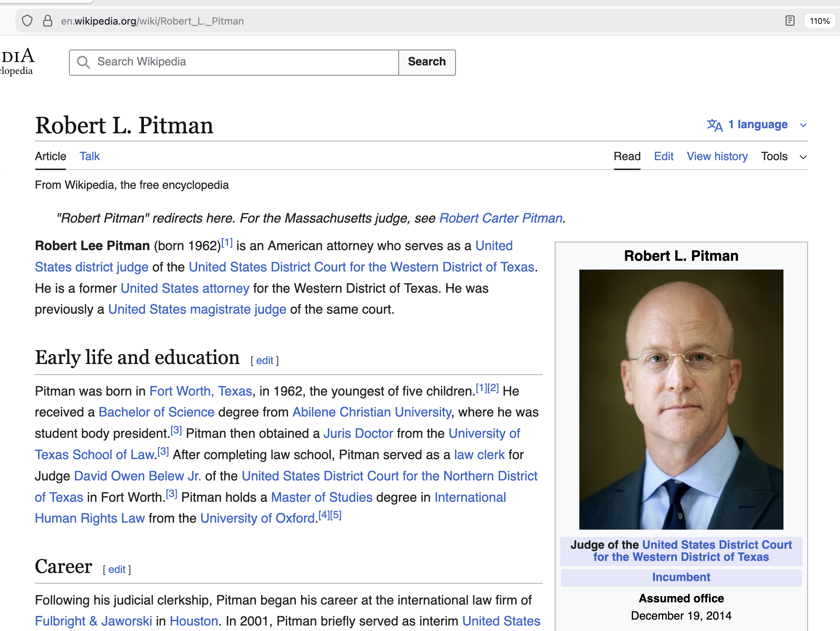Click the Search Wikipedia input field
The height and width of the screenshot is (631, 840).
[243, 62]
